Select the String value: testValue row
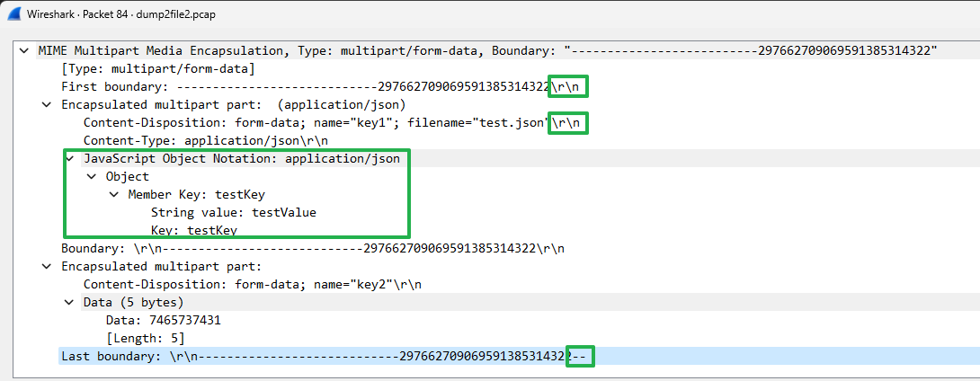This screenshot has height=381, width=980. click(233, 212)
